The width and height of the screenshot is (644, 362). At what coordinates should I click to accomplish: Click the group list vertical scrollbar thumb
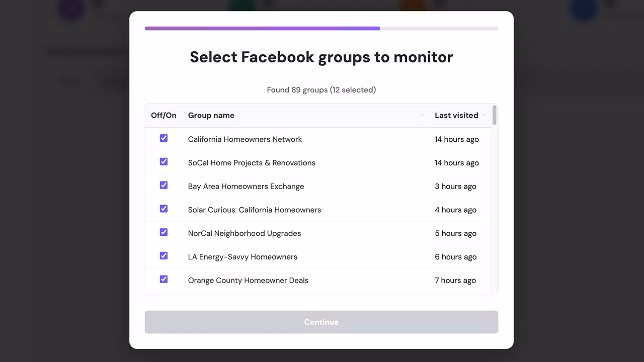tap(495, 115)
